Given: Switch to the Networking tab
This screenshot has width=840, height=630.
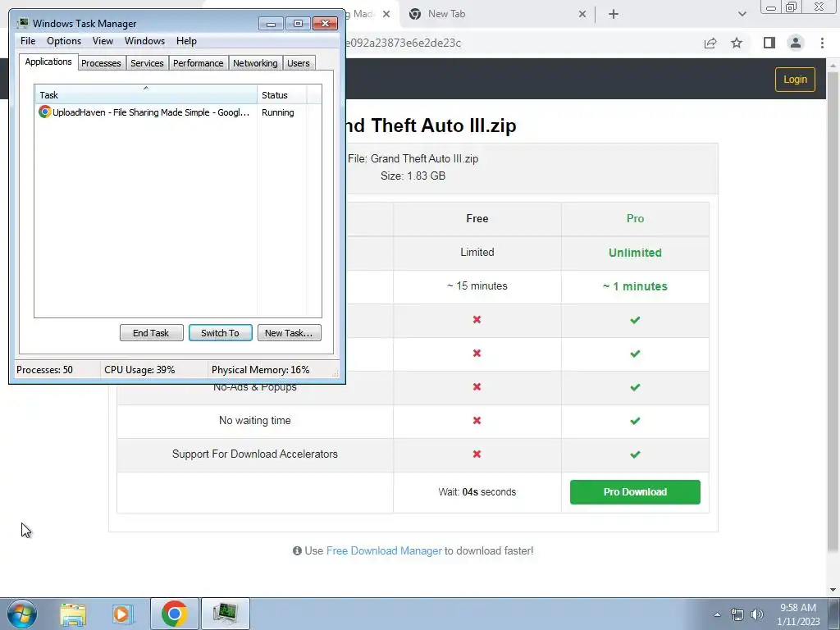Looking at the screenshot, I should pos(255,63).
